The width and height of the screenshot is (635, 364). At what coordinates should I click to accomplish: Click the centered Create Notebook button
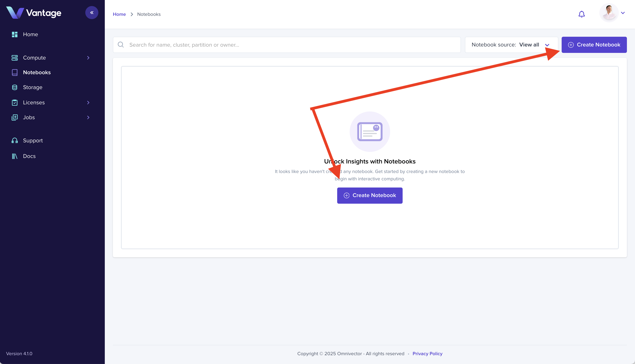coord(370,195)
